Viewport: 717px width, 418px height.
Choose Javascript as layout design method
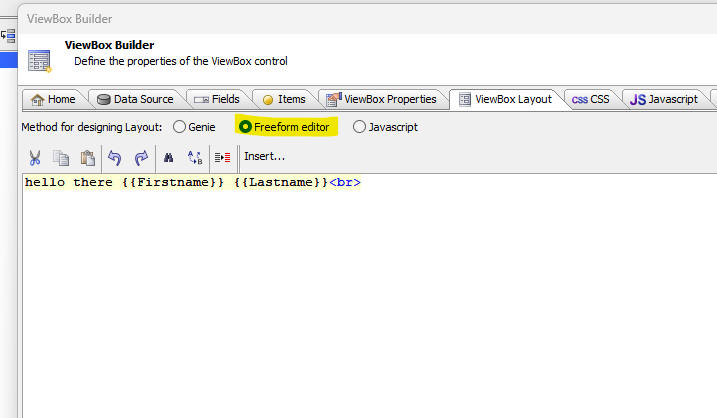(360, 127)
